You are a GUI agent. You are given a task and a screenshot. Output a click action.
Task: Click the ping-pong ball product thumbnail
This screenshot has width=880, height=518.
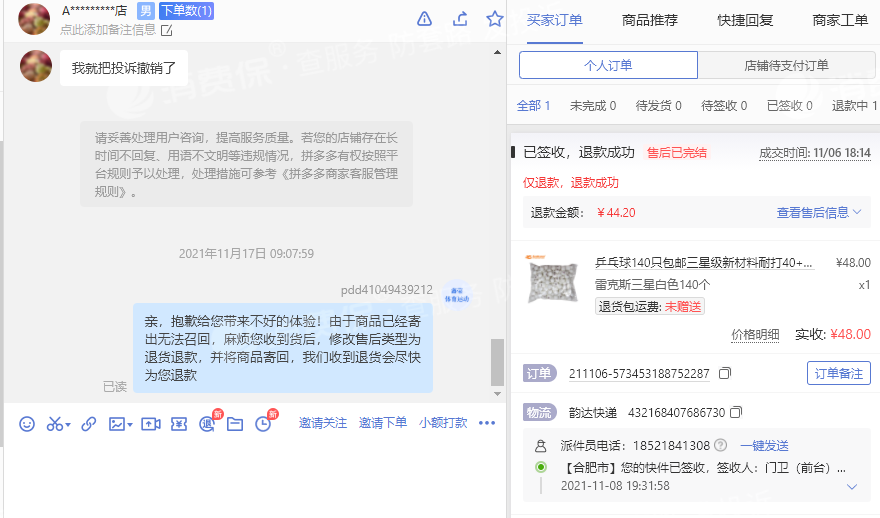[x=553, y=280]
